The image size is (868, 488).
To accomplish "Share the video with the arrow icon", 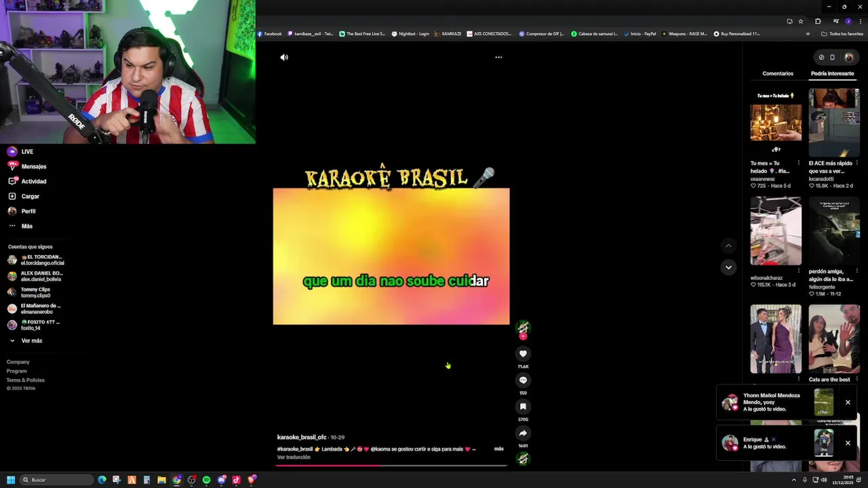I will pos(523,433).
